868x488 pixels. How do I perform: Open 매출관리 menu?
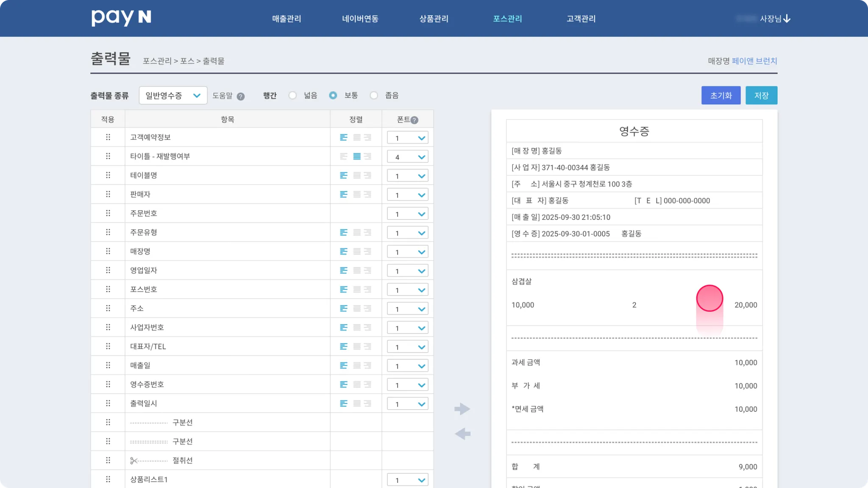(287, 19)
